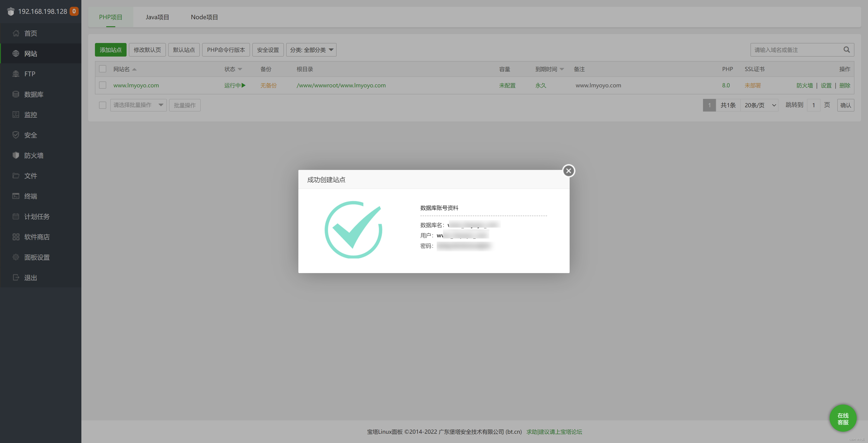
Task: Click the running play icon next to 运行中
Action: point(244,85)
